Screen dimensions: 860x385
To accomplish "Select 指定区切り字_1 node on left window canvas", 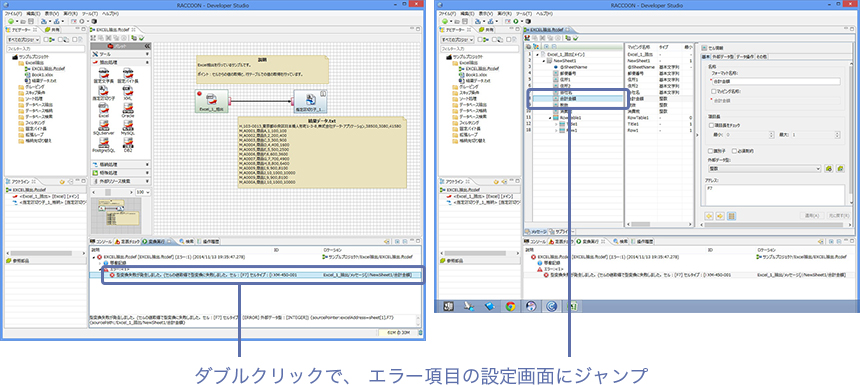I will click(x=311, y=101).
